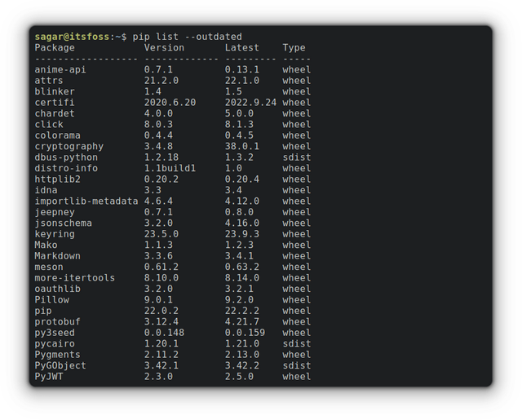Viewport: 522px width, 420px height.
Task: Select the Package column header
Action: click(x=55, y=47)
